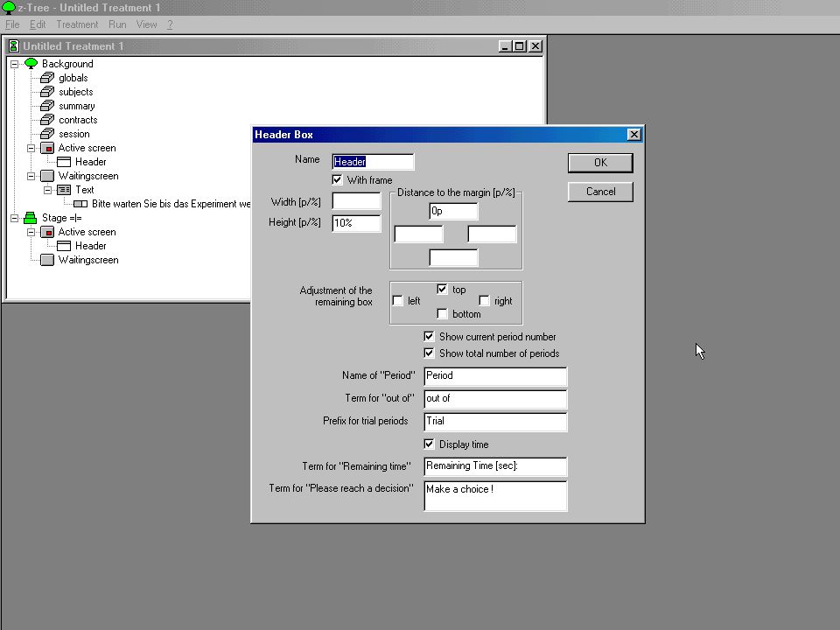
Task: Select Stage =|= tree item
Action: click(61, 218)
